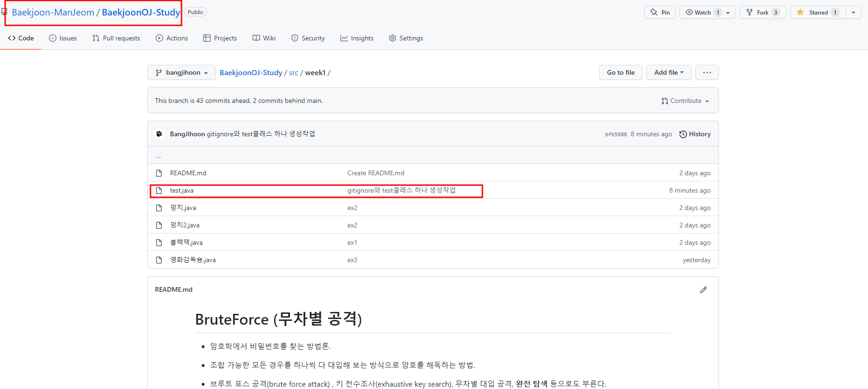Viewport: 868px width, 389px height.
Task: Click file icon next to README.md
Action: point(159,173)
